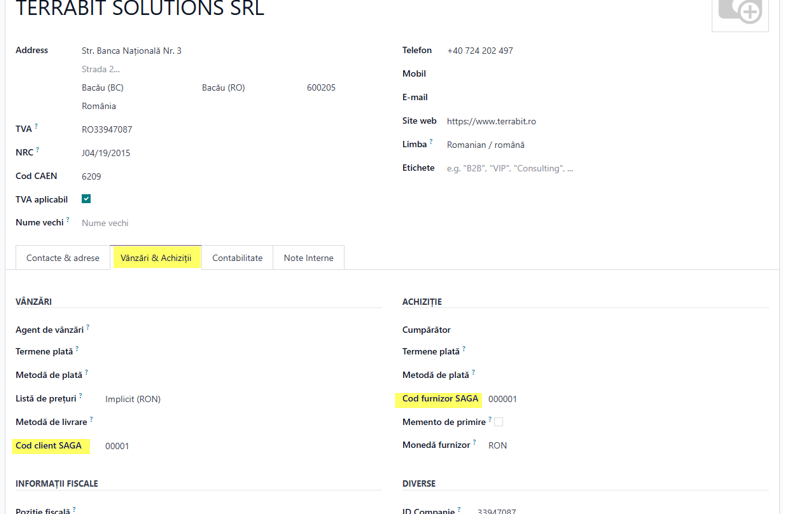
Task: Click the help icon beside Monedă furnizor
Action: tap(474, 442)
